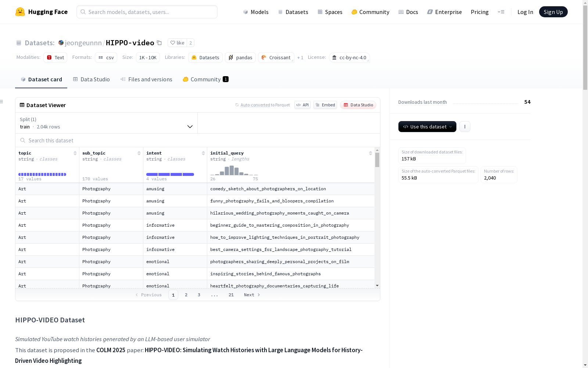Open Pricing page
588x368 pixels.
[x=480, y=12]
